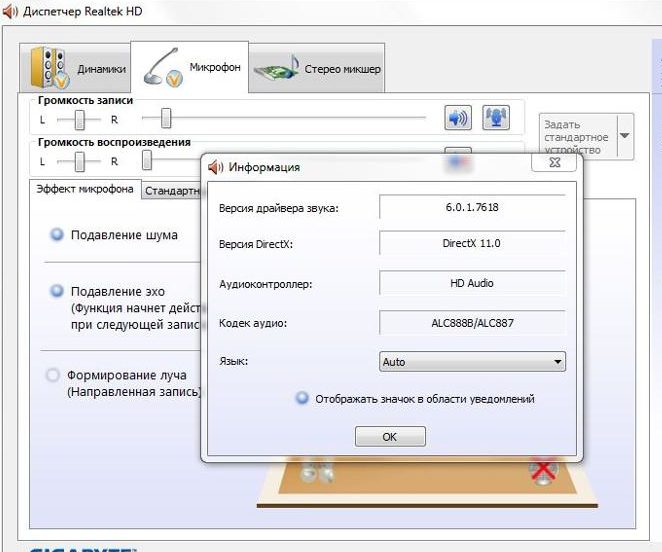
Task: Click the Громкость воспроизведения heading
Action: (x=114, y=142)
